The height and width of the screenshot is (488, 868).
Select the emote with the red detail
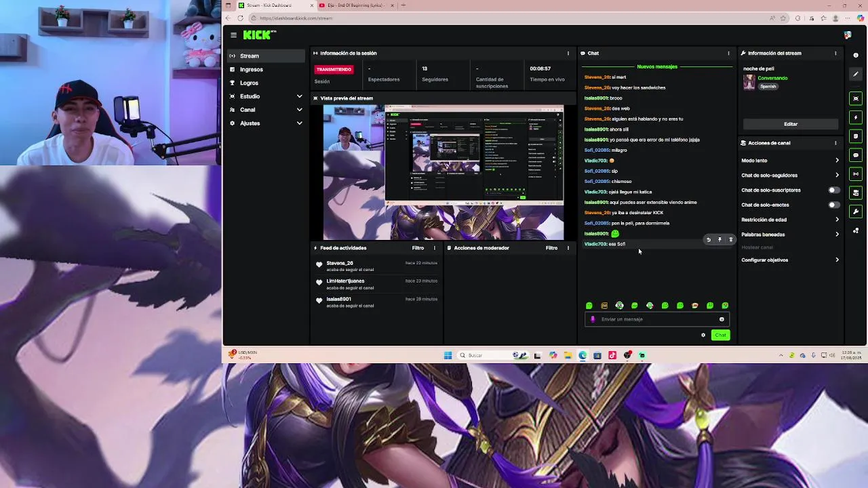click(694, 306)
